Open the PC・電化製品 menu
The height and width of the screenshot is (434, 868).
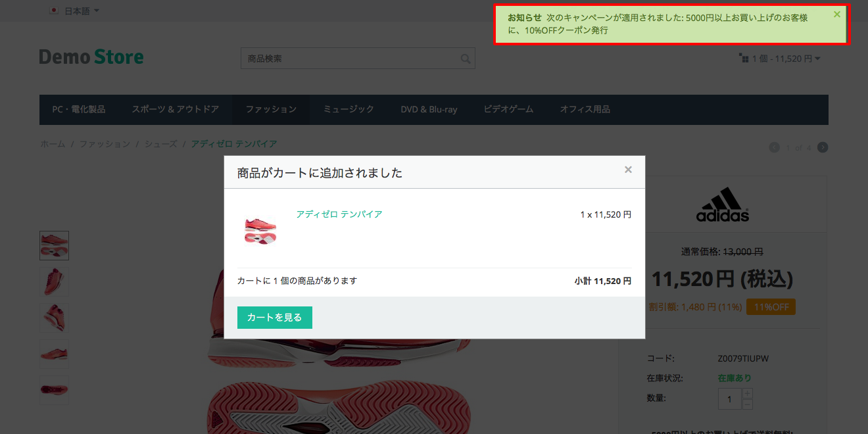click(x=79, y=109)
